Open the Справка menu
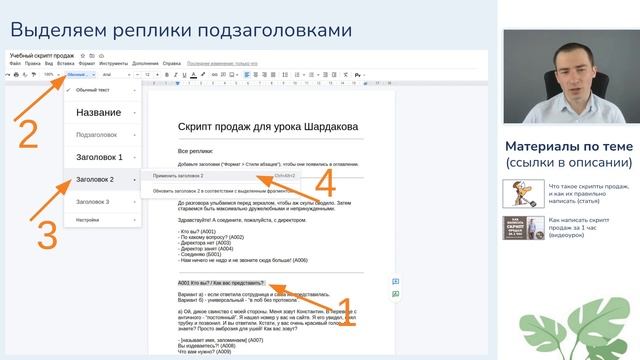640x360 pixels. (172, 64)
